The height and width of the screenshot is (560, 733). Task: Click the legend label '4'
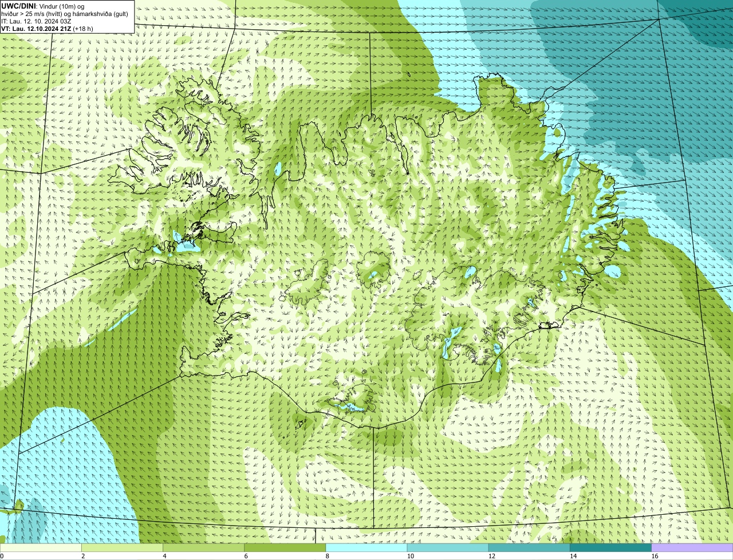click(164, 556)
